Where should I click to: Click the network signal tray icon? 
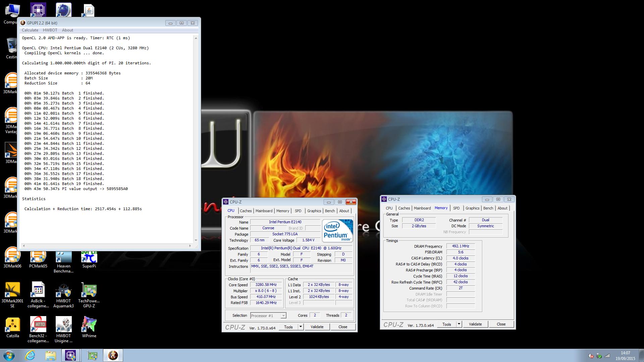click(x=607, y=356)
